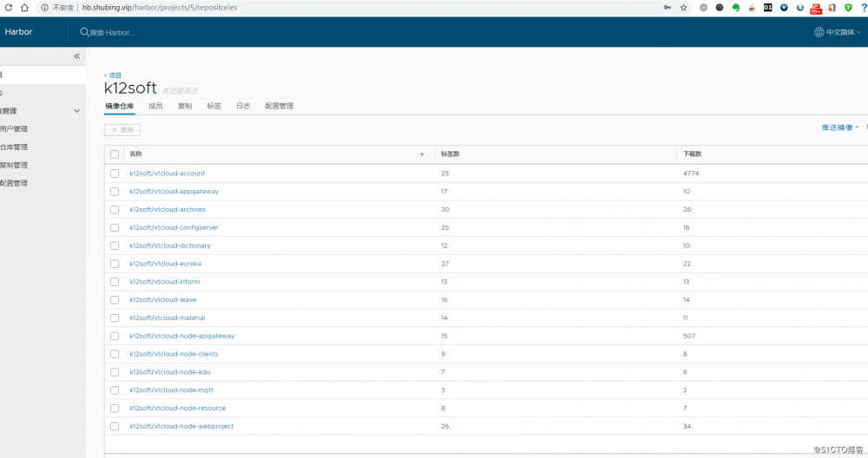Screen dimensions: 868x458
Task: Open the blue V extension icon
Action: click(x=784, y=8)
